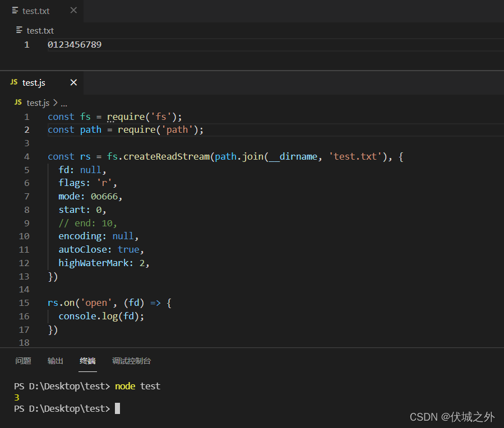The image size is (504, 428).
Task: Click line number 9 beside the commented code
Action: tap(26, 222)
